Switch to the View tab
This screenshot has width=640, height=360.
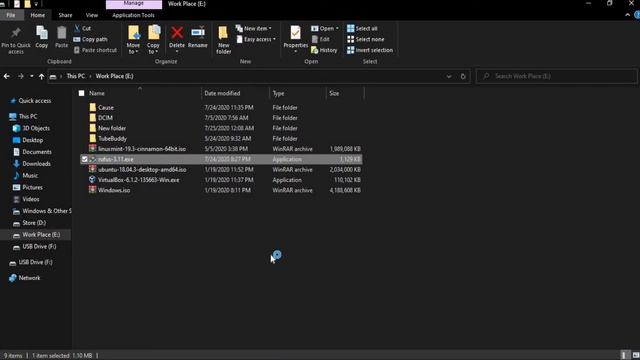tap(92, 15)
